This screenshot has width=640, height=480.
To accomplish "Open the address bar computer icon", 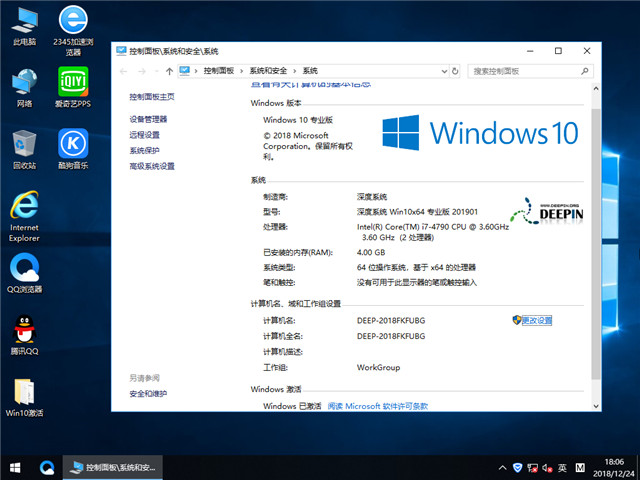I will point(185,71).
